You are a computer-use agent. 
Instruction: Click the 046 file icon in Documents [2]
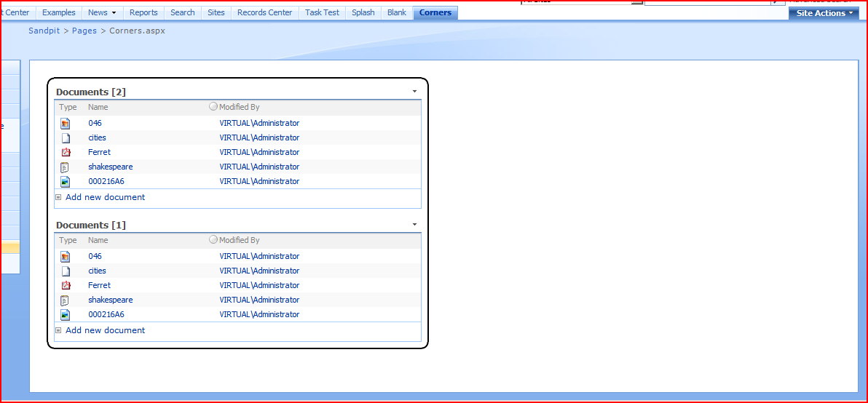click(65, 124)
